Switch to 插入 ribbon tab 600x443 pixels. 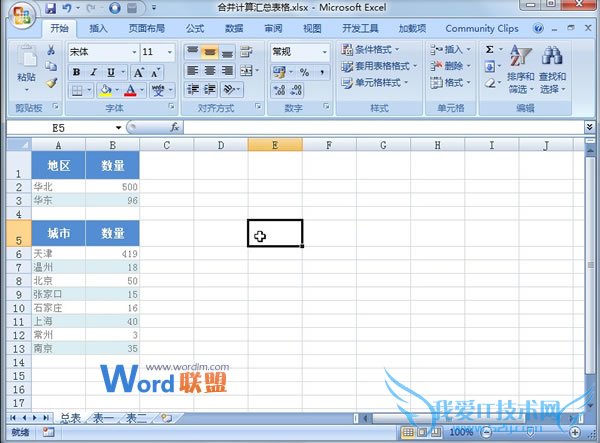click(x=98, y=28)
